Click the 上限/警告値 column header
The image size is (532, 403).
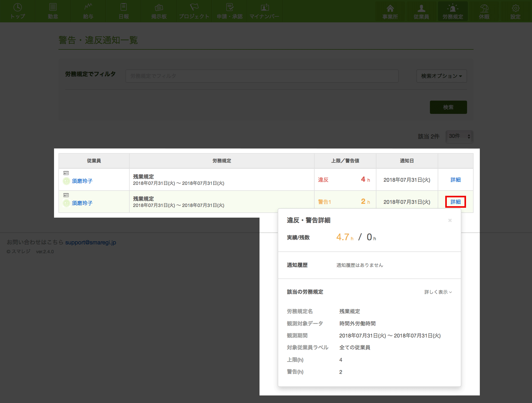(x=345, y=161)
